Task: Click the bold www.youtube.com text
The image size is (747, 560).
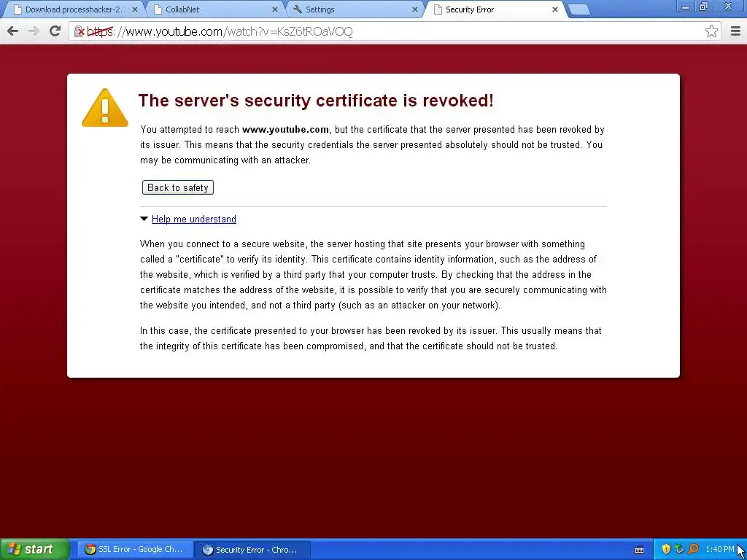Action: 285,130
